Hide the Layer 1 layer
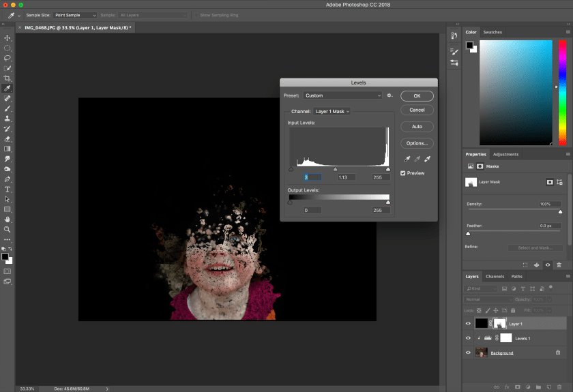 468,324
